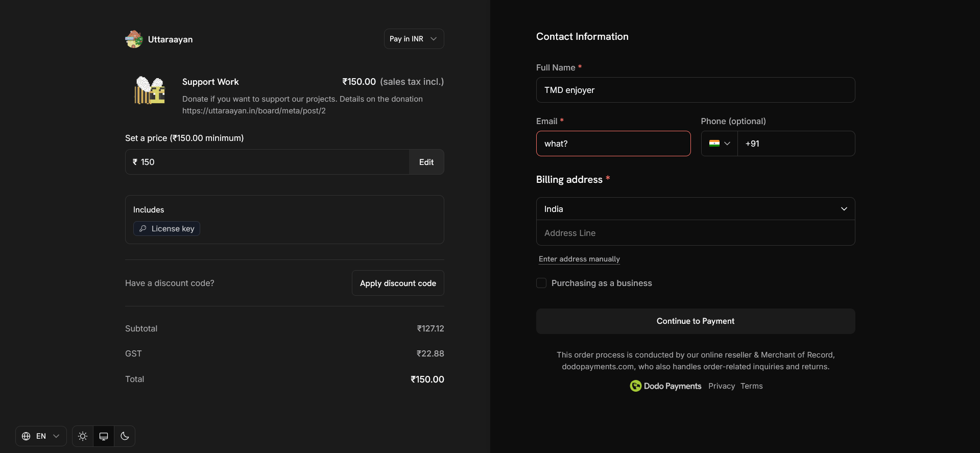The height and width of the screenshot is (453, 980).
Task: Click the key icon in License key badge
Action: 143,229
